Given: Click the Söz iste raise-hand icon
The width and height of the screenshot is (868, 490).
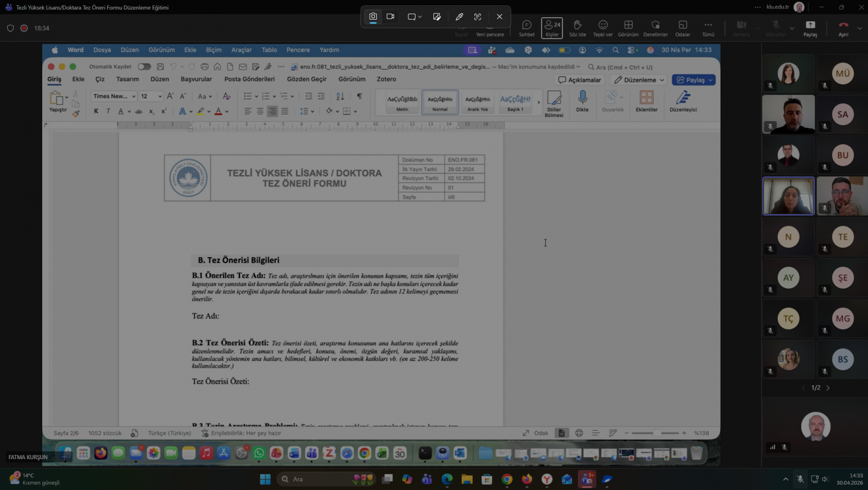Looking at the screenshot, I should pos(577,27).
